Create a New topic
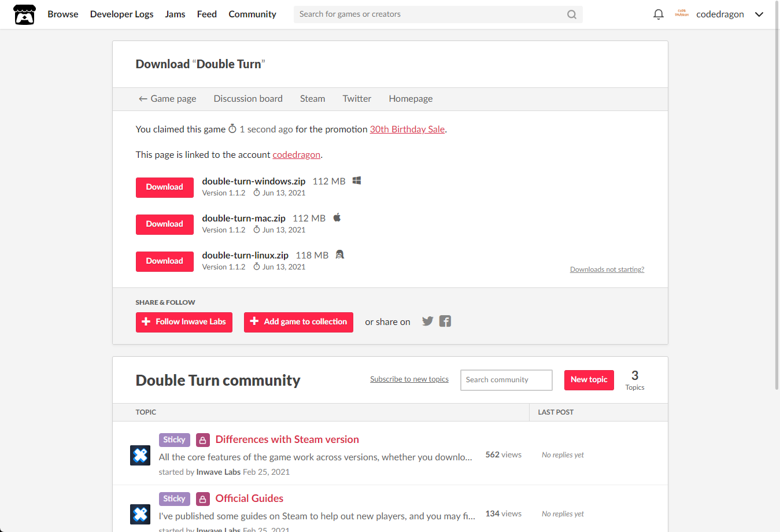This screenshot has width=780, height=532. (589, 380)
